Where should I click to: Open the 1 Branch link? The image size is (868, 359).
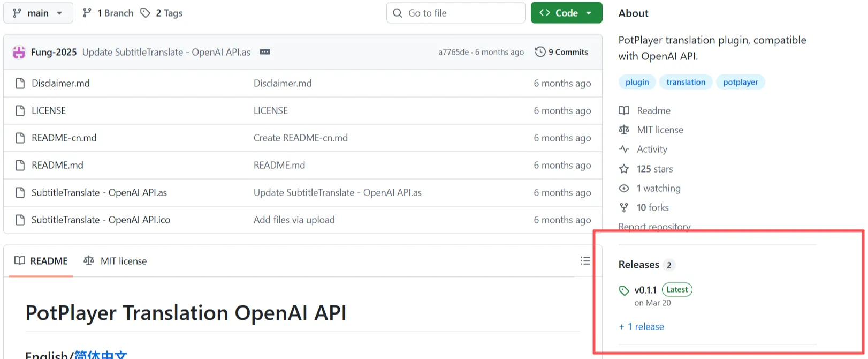point(108,13)
